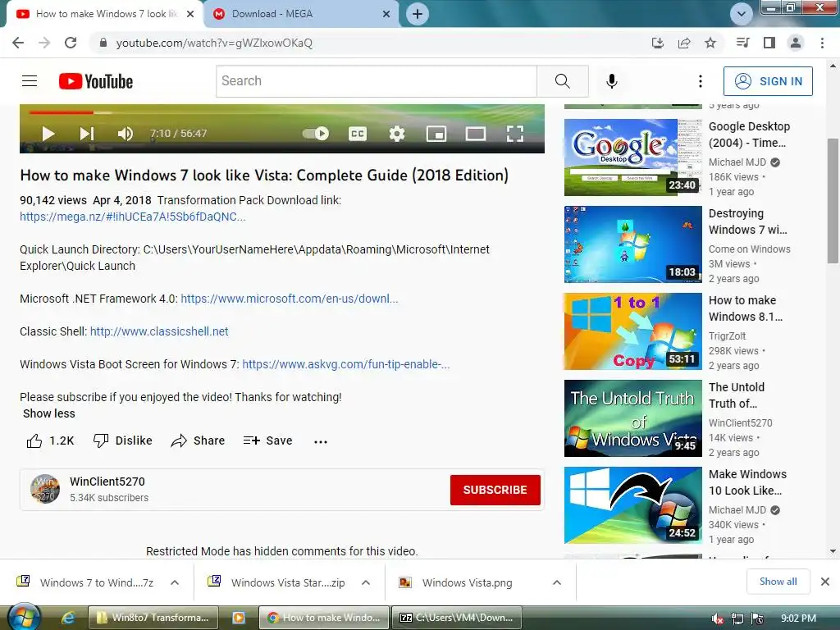Show all downloads
Viewport: 840px width, 630px height.
click(778, 582)
